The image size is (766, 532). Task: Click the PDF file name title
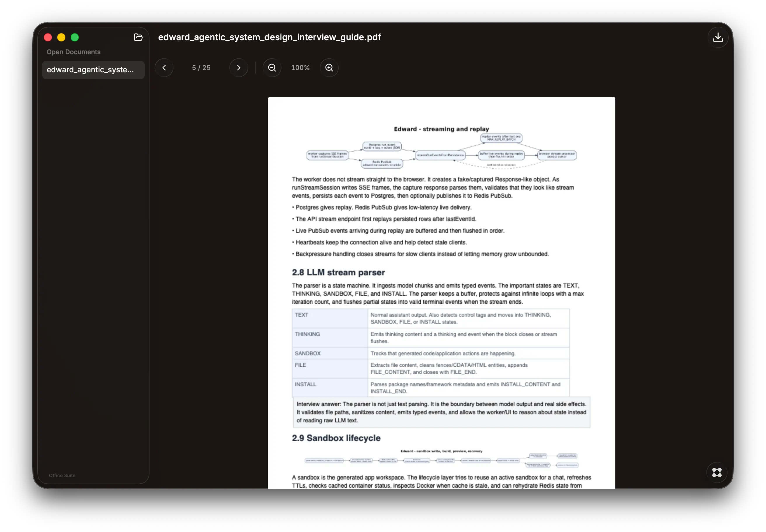click(269, 37)
